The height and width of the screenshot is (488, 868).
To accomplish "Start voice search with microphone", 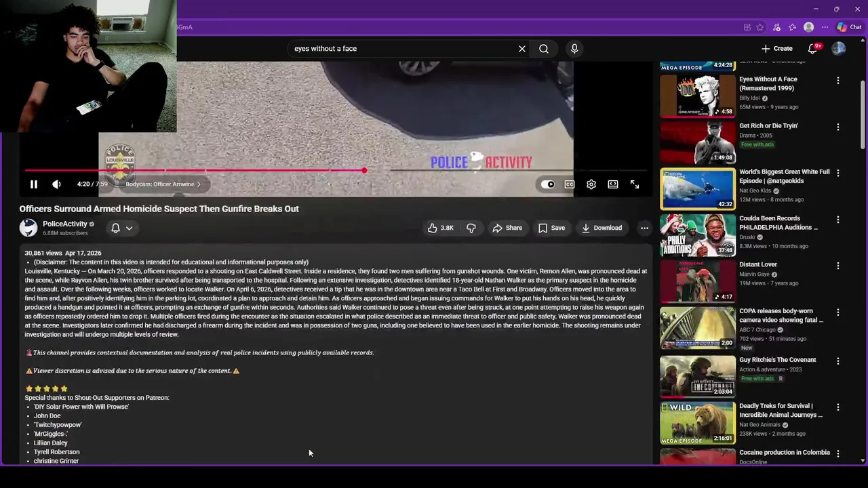I will (x=574, y=49).
